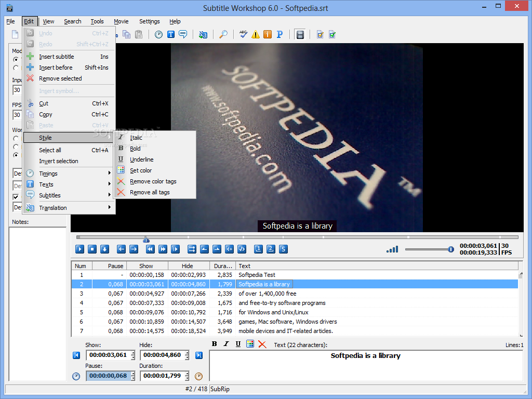Screen dimensions: 532x399
Task: Open the Settings menu
Action: (x=149, y=21)
